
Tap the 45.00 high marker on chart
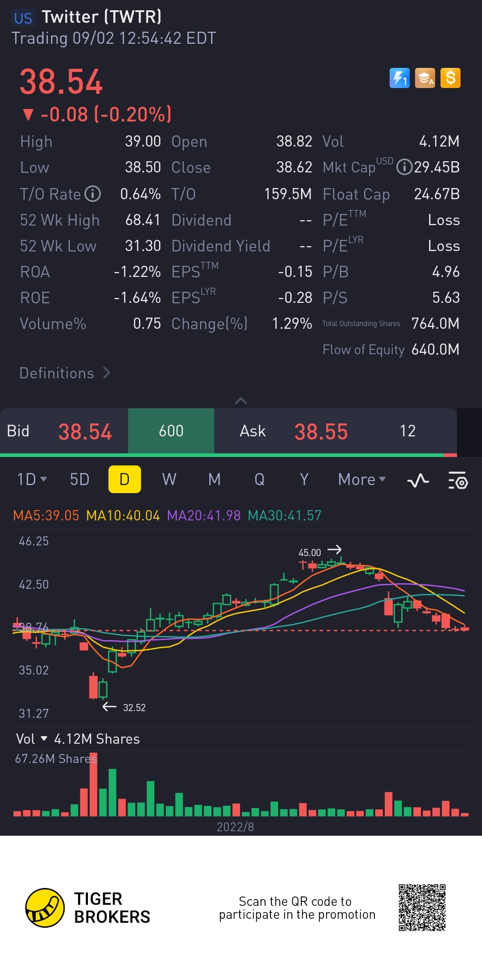coord(310,553)
